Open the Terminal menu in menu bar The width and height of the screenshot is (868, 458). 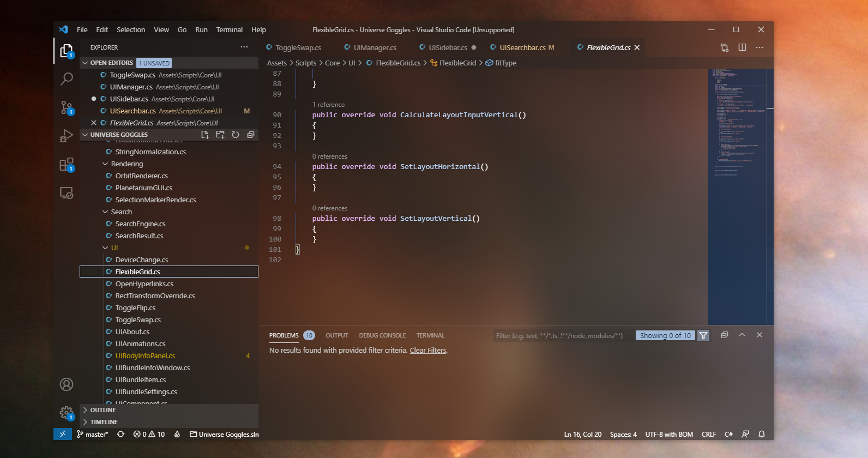click(x=230, y=30)
